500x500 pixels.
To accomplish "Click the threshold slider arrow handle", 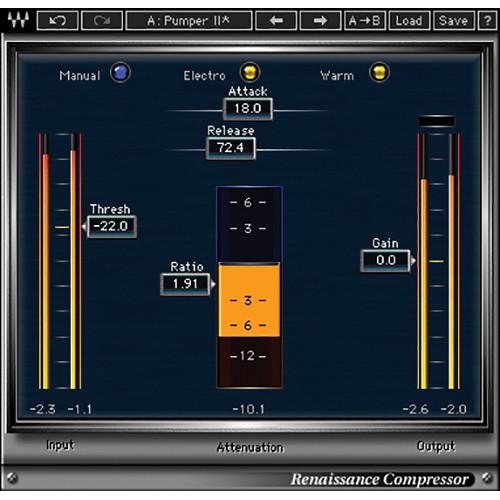I will (84, 227).
